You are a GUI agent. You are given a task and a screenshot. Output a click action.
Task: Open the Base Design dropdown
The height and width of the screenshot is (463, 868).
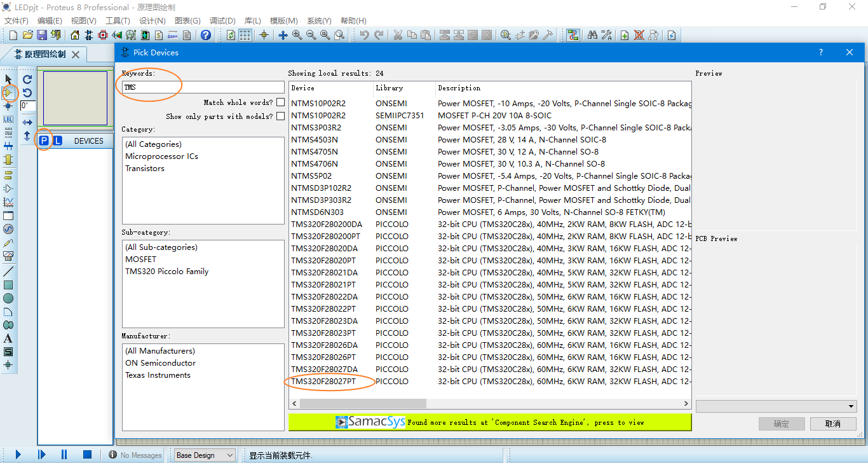pos(204,455)
